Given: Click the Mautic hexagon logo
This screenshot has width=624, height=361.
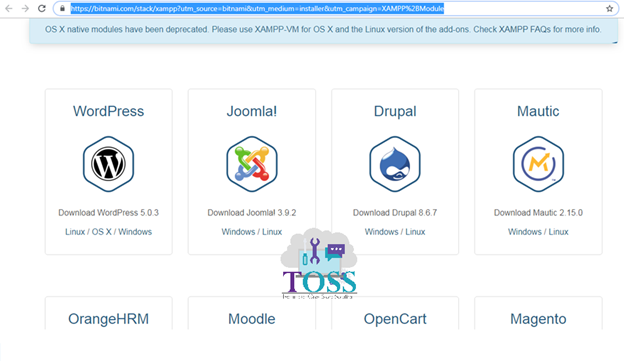Looking at the screenshot, I should tap(538, 164).
